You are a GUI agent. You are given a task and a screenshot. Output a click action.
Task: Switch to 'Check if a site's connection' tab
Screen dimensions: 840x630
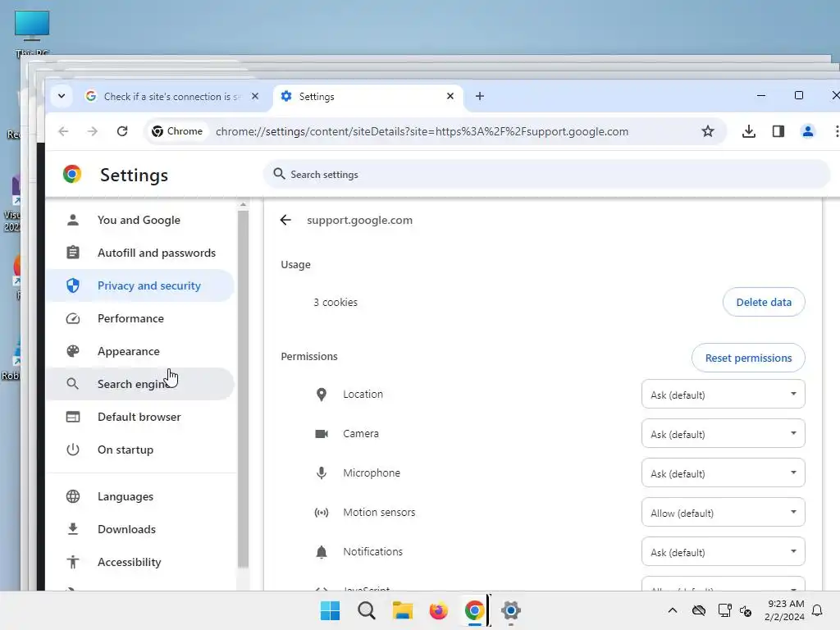(x=171, y=97)
